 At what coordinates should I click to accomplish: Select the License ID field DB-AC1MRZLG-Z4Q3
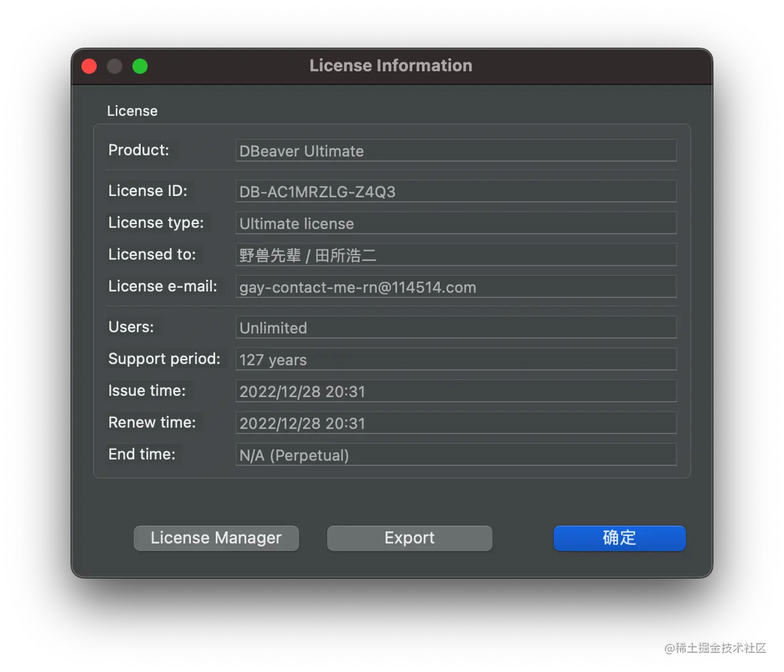click(x=456, y=192)
